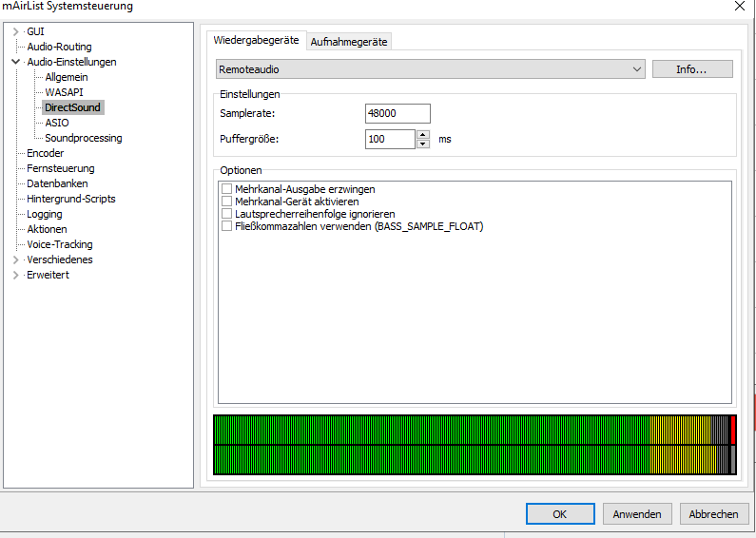Screen dimensions: 756x538
Task: Confirm settings with the OK button
Action: (x=559, y=514)
